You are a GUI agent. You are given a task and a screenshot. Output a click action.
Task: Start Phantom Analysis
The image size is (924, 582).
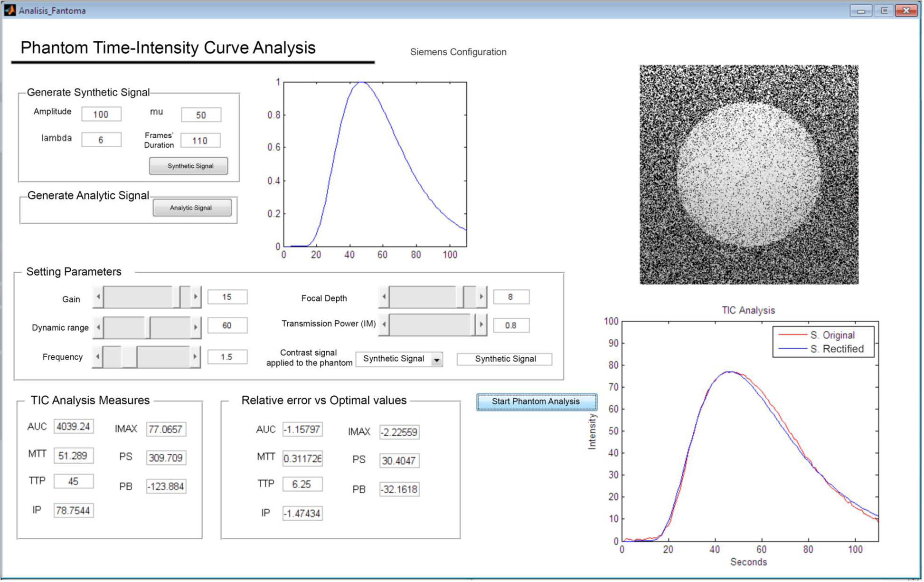537,401
